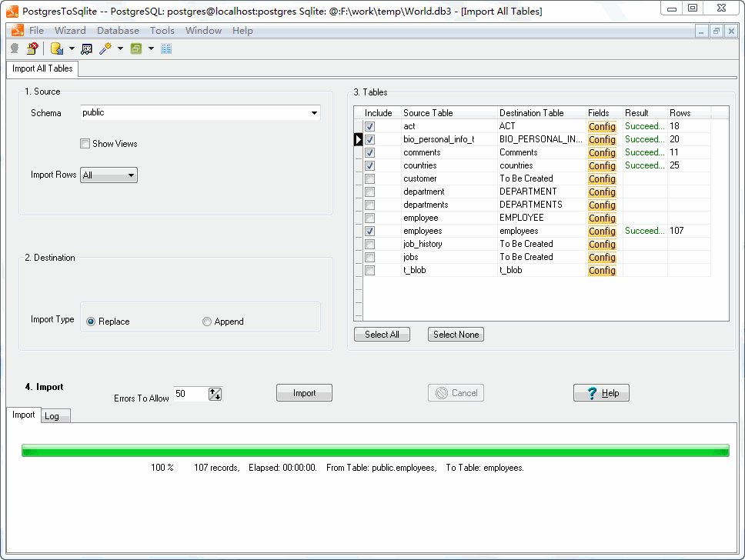Select the Append import type
This screenshot has width=745, height=560.
coord(207,322)
